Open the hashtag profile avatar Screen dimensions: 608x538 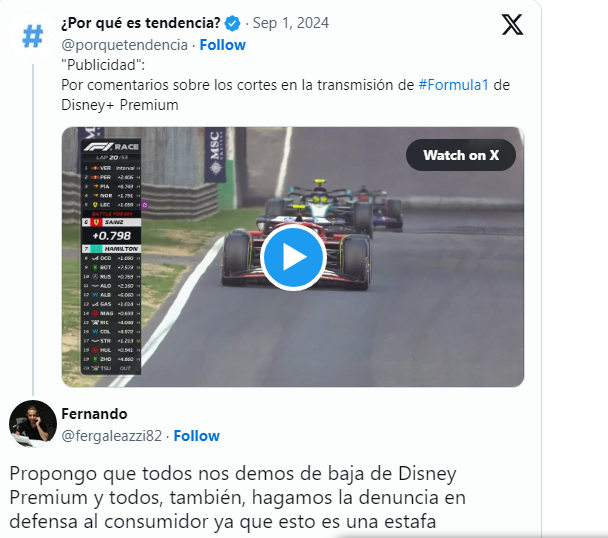point(33,36)
